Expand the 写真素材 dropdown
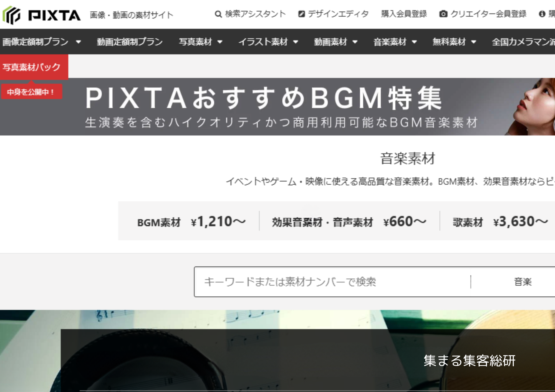 pyautogui.click(x=220, y=42)
